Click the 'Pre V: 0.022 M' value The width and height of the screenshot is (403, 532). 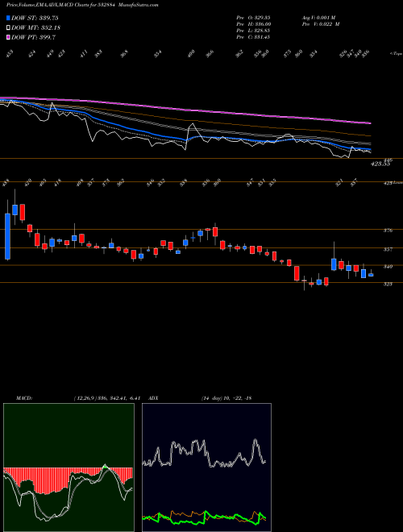pos(320,23)
